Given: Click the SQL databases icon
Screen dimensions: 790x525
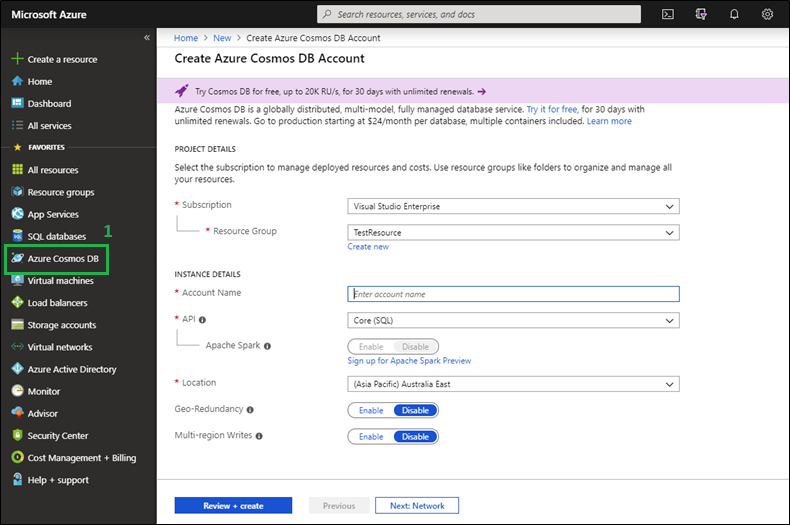Looking at the screenshot, I should tap(17, 236).
